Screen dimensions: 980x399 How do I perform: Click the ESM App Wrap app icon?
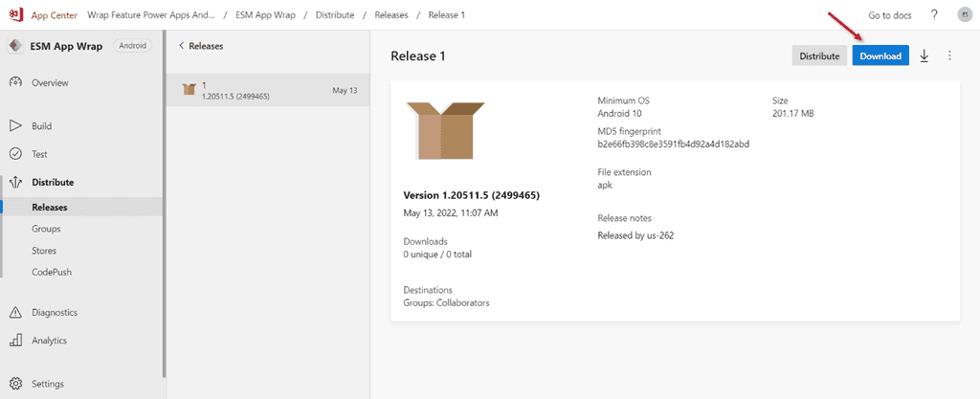point(15,46)
